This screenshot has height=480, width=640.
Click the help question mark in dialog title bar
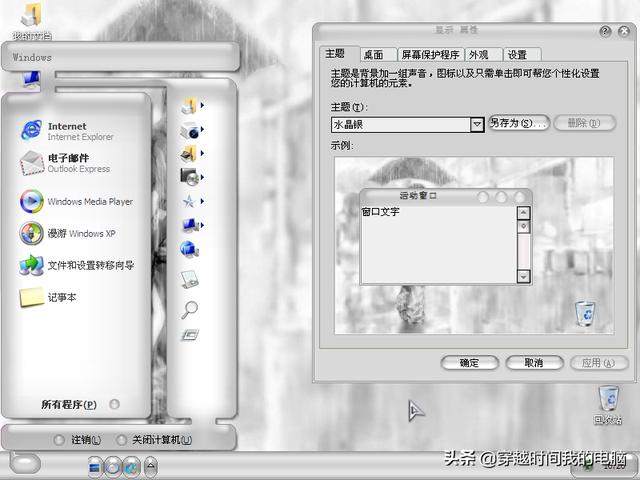click(x=605, y=31)
